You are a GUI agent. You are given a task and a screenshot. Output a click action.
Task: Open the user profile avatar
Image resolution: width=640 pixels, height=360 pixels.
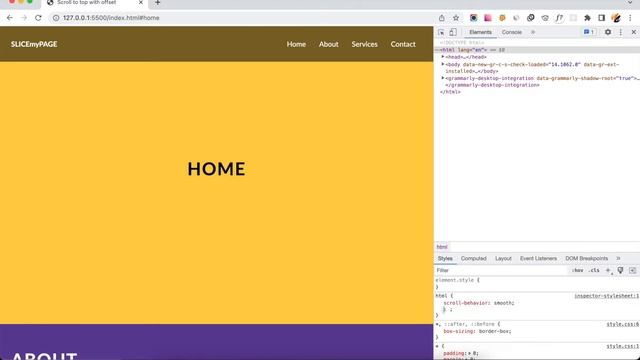pyautogui.click(x=616, y=18)
